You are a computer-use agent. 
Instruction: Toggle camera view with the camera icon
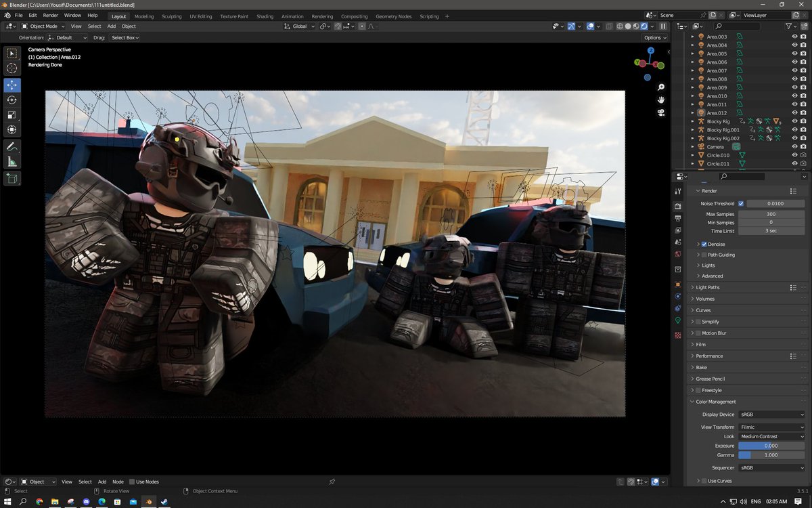click(x=661, y=112)
